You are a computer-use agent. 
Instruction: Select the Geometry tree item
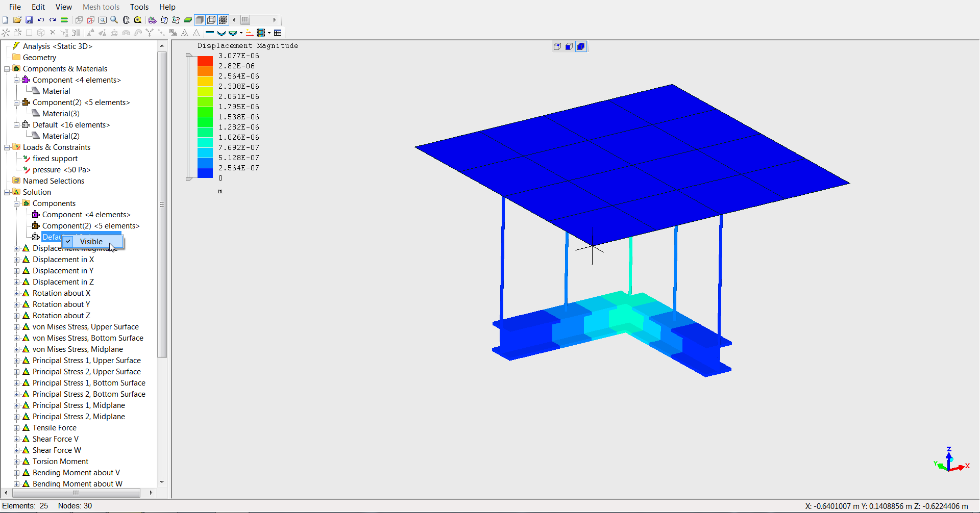click(39, 58)
